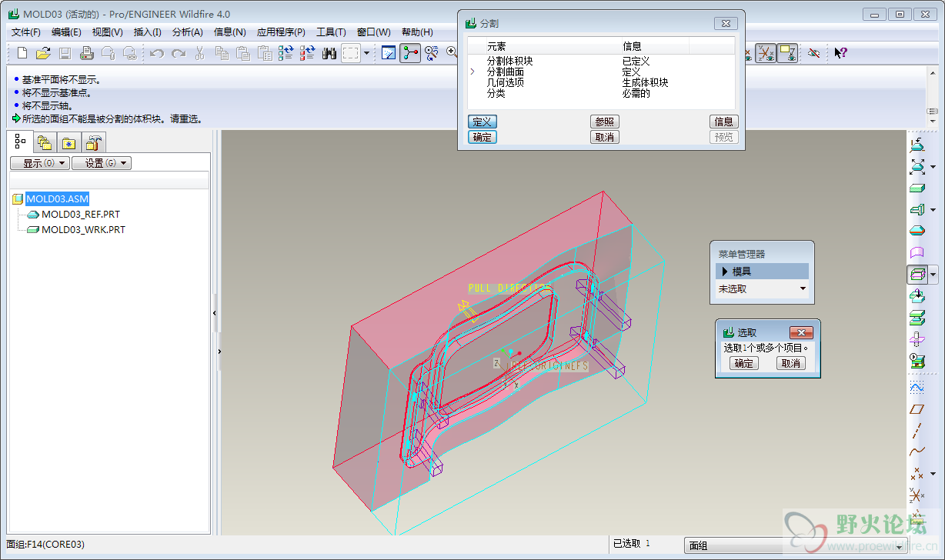Toggle spin center display
The width and height of the screenshot is (945, 560).
[x=410, y=53]
